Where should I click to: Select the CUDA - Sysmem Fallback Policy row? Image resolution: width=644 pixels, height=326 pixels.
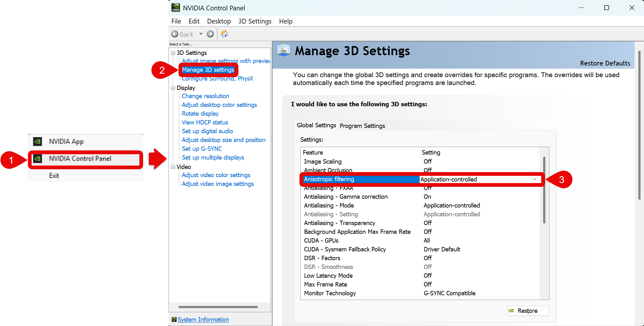point(420,249)
